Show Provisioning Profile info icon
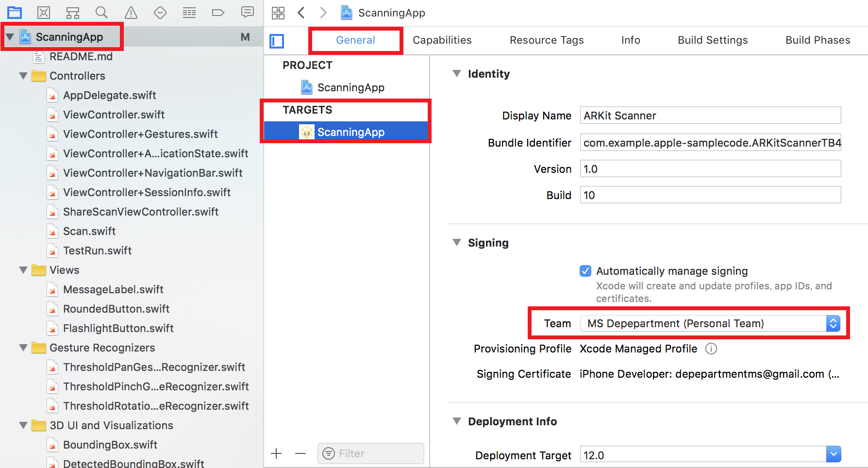This screenshot has width=868, height=468. (711, 349)
